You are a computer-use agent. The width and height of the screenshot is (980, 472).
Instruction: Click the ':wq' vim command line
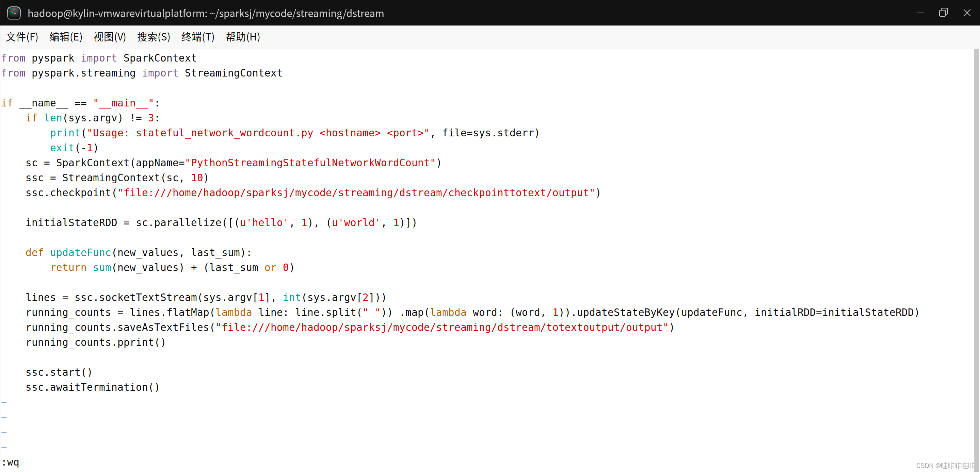pyautogui.click(x=10, y=462)
